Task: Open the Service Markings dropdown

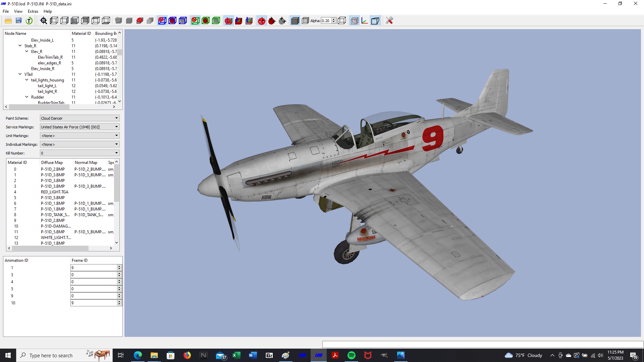Action: point(79,127)
